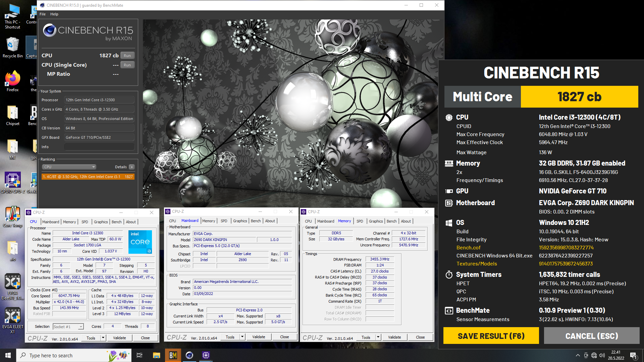Launch Firefox from the desktop
This screenshot has width=644, height=362.
[x=12, y=81]
